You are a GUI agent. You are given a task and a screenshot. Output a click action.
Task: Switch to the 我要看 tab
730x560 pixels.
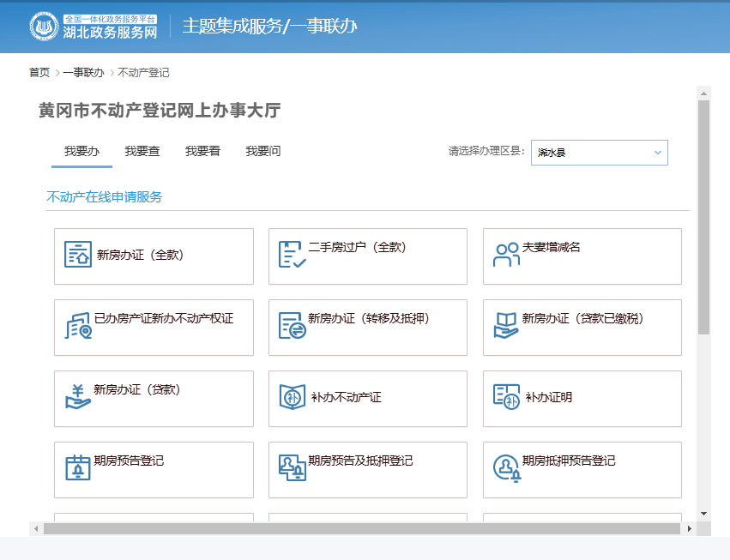[202, 152]
